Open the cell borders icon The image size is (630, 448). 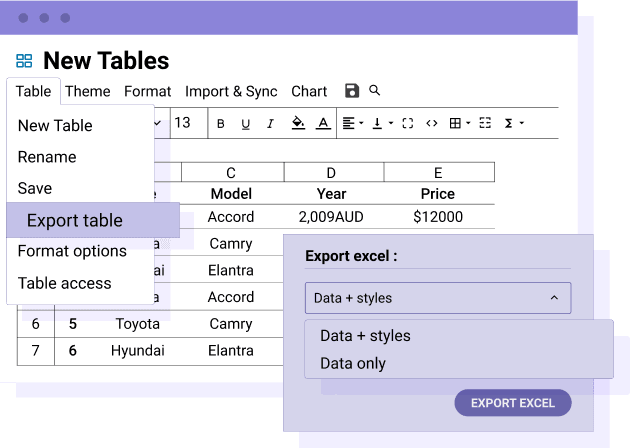(x=458, y=124)
